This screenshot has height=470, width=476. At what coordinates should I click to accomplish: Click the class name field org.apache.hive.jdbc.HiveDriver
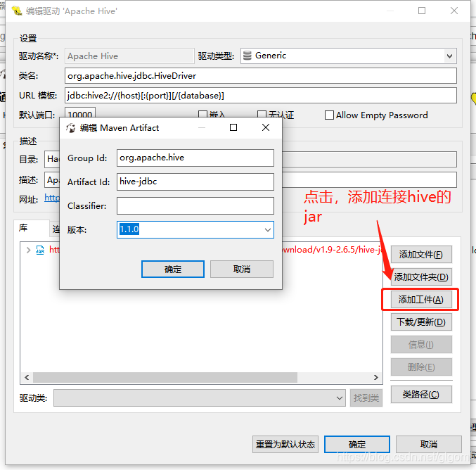[x=260, y=76]
